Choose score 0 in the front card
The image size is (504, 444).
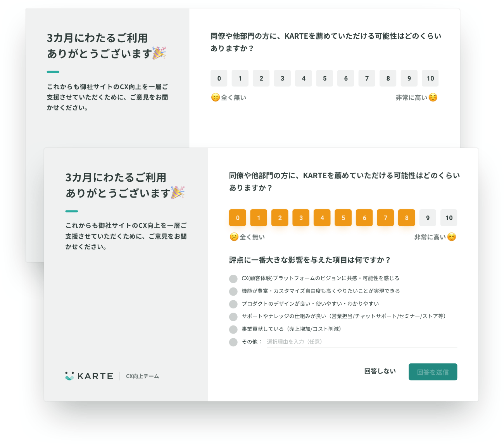pyautogui.click(x=238, y=218)
